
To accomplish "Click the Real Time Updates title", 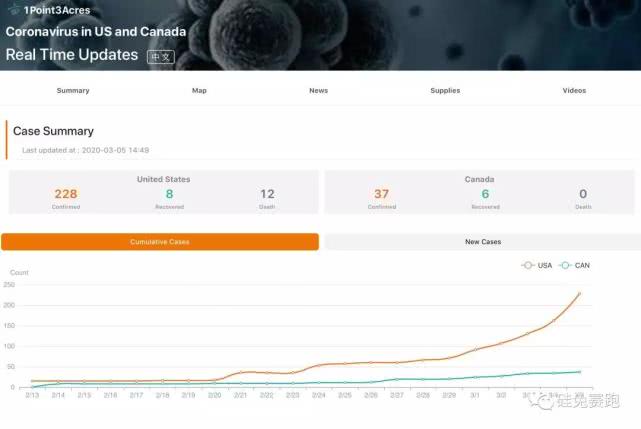I will point(71,55).
